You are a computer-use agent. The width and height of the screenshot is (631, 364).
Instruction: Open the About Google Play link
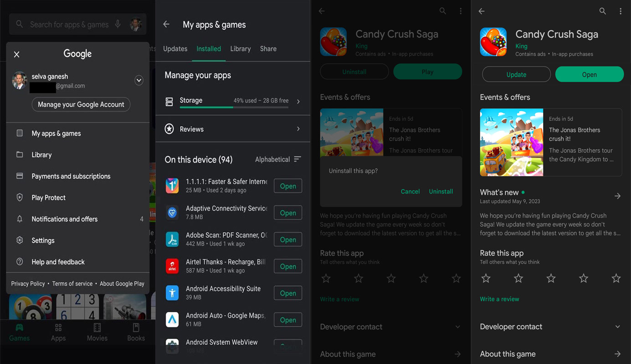[122, 283]
